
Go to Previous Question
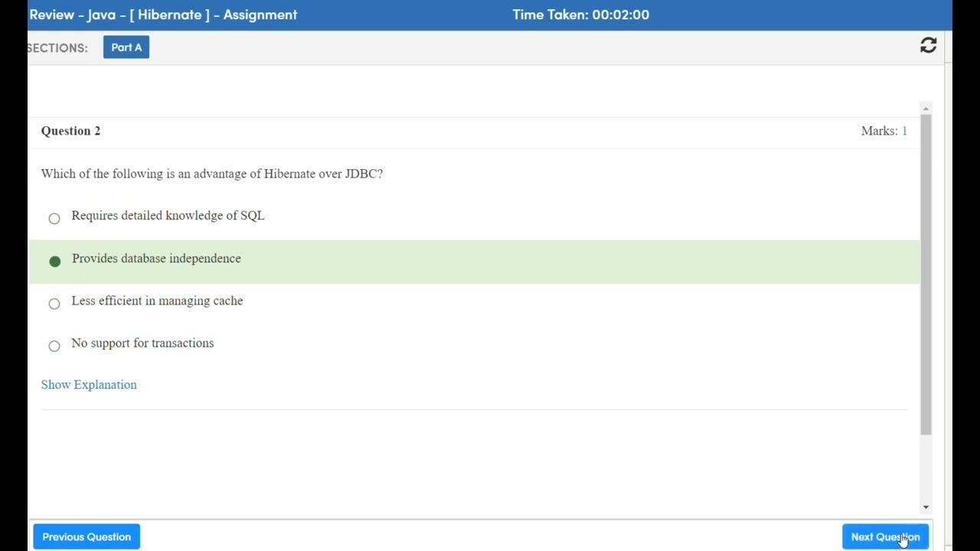click(x=87, y=536)
